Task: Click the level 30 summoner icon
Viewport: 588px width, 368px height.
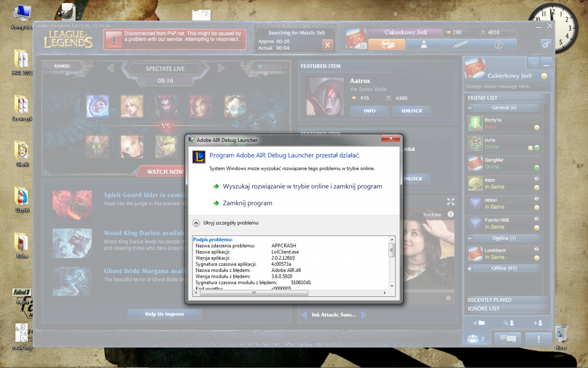Action: point(356,38)
